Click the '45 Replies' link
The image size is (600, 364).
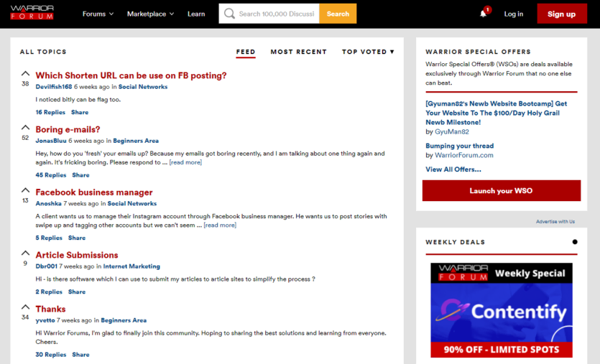[51, 174]
